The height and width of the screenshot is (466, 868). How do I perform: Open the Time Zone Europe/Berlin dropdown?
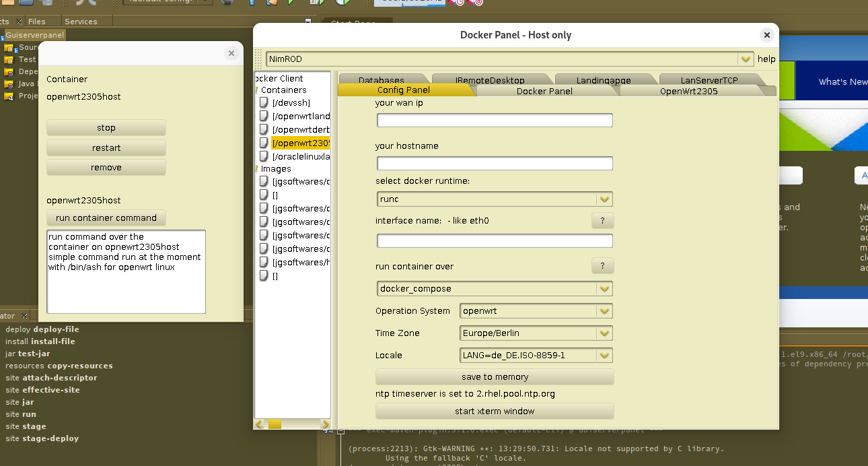pyautogui.click(x=604, y=333)
